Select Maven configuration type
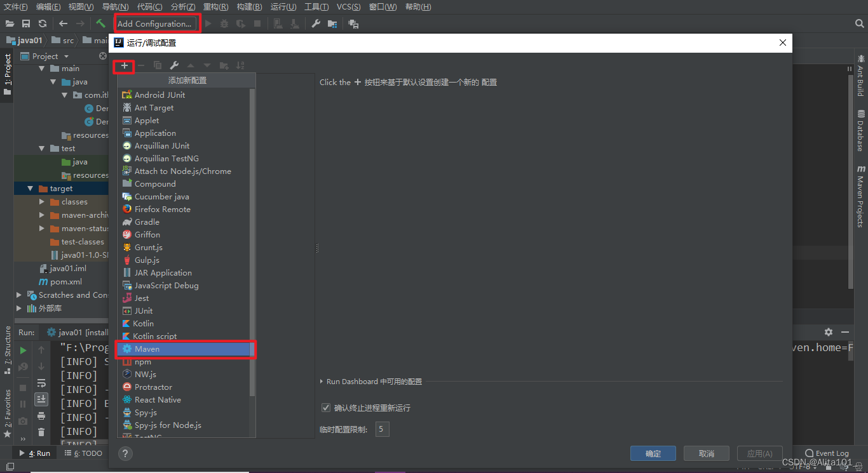Screen dimensions: 868x473 pyautogui.click(x=186, y=349)
